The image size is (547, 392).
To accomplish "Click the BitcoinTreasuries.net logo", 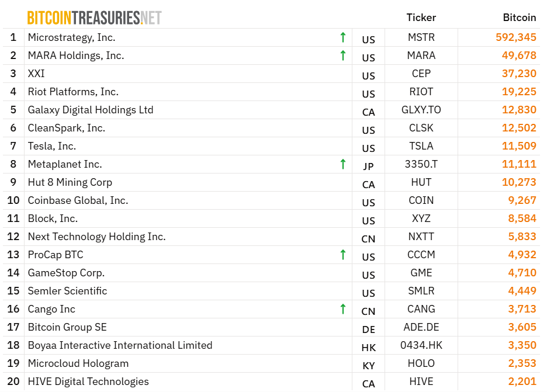I will 94,18.
